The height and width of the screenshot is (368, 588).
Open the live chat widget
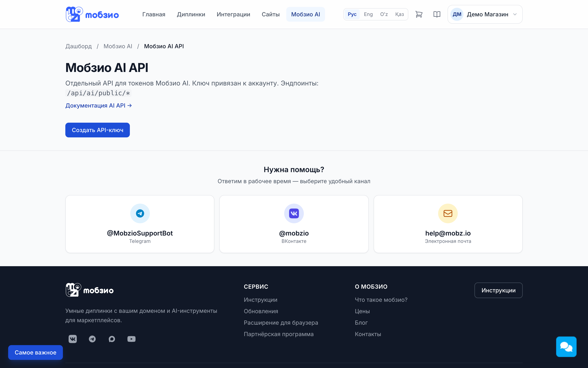[x=566, y=347]
